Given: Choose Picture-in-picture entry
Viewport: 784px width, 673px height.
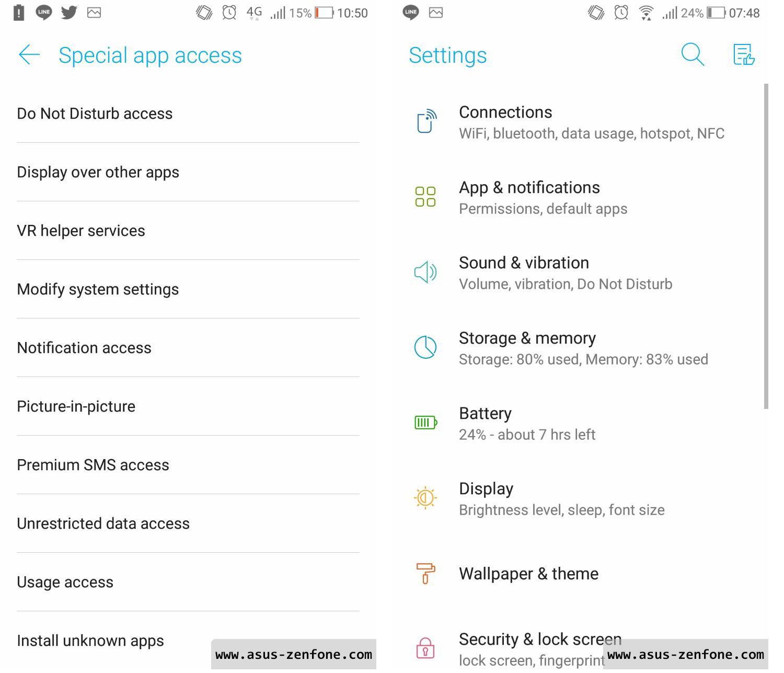Looking at the screenshot, I should pos(188,406).
